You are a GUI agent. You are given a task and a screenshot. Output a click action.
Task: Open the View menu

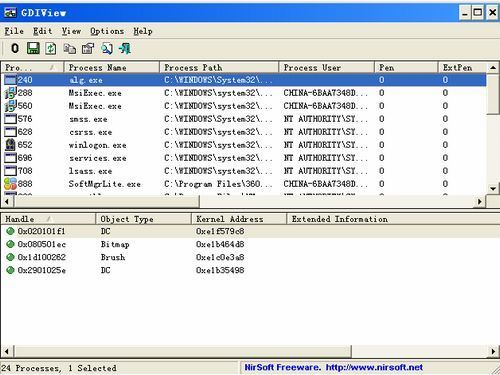[71, 31]
